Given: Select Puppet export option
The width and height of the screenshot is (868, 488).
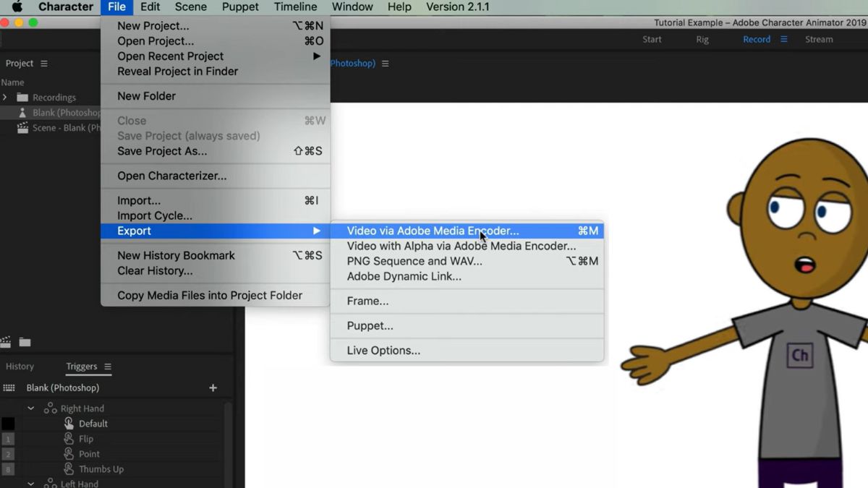Looking at the screenshot, I should 467,326.
